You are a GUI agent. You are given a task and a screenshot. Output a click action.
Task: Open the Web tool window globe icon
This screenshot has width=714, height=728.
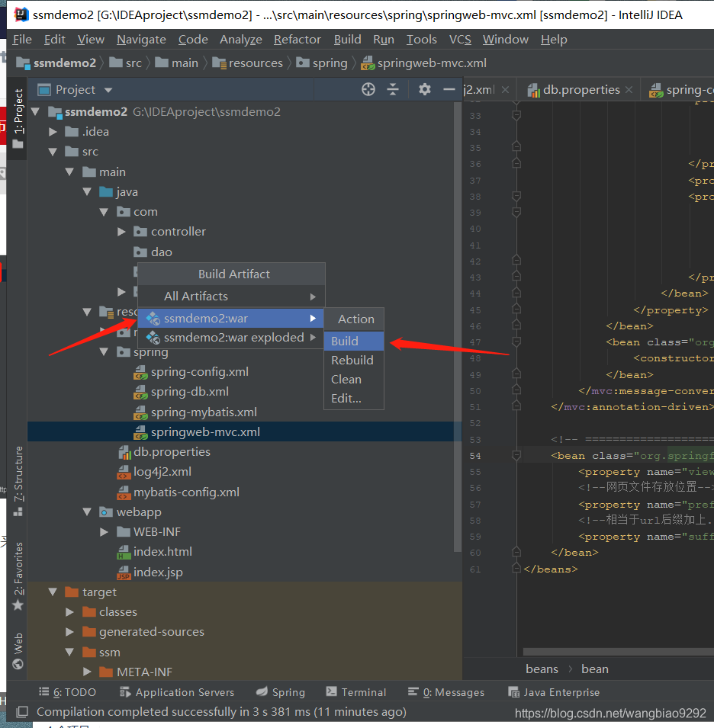pos(18,665)
